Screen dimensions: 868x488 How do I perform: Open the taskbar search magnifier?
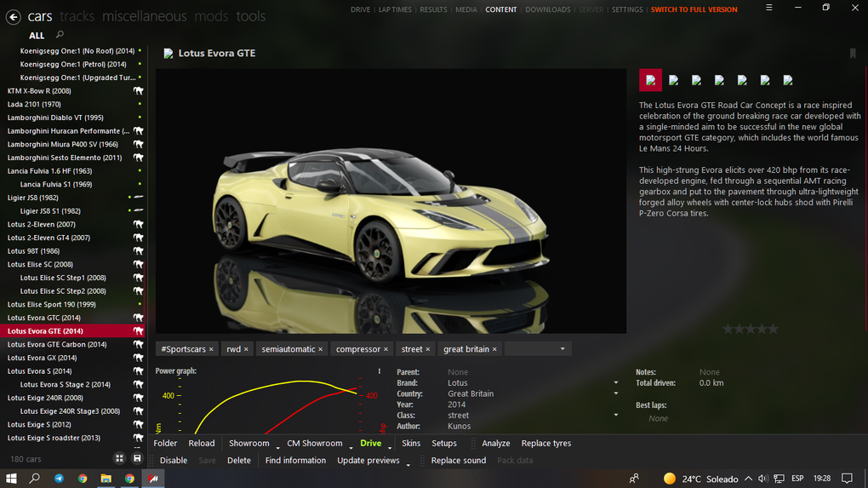35,479
